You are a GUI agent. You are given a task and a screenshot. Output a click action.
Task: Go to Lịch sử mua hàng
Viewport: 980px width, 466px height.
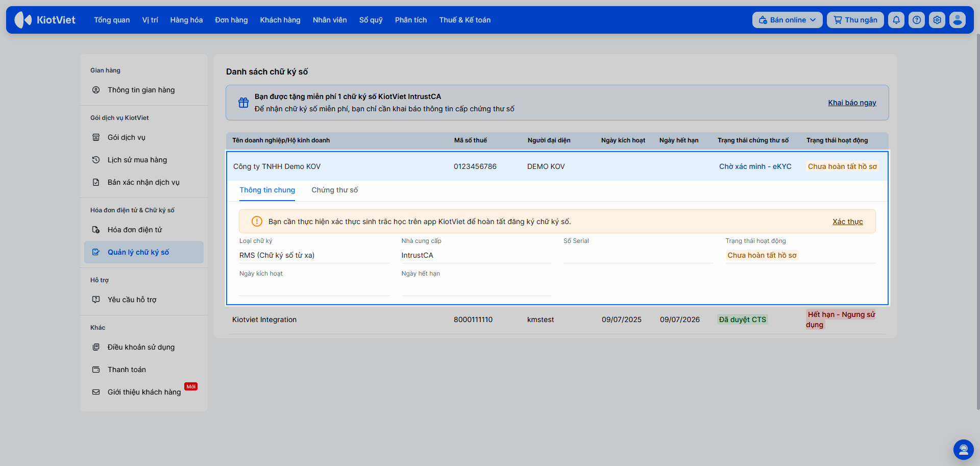[x=144, y=160]
